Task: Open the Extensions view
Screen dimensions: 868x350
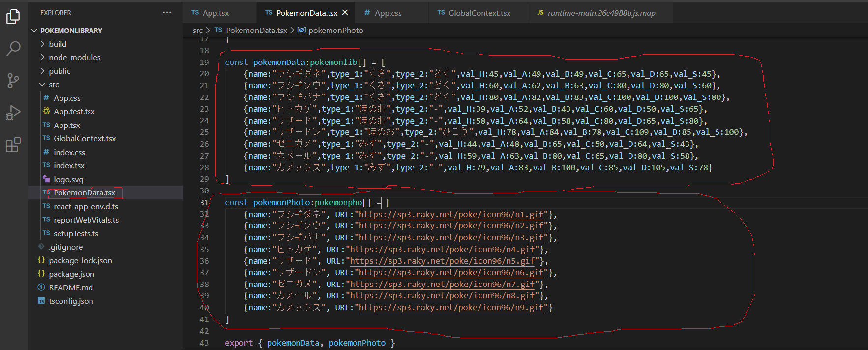Action: [13, 145]
